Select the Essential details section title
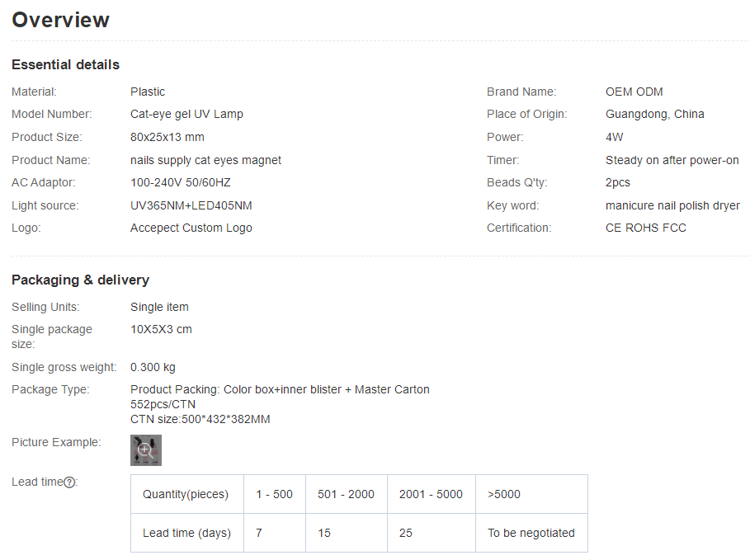The height and width of the screenshot is (560, 750). coord(65,64)
